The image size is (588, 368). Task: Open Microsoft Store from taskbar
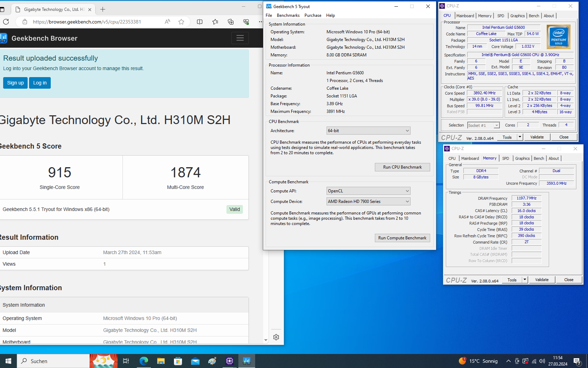tap(178, 361)
